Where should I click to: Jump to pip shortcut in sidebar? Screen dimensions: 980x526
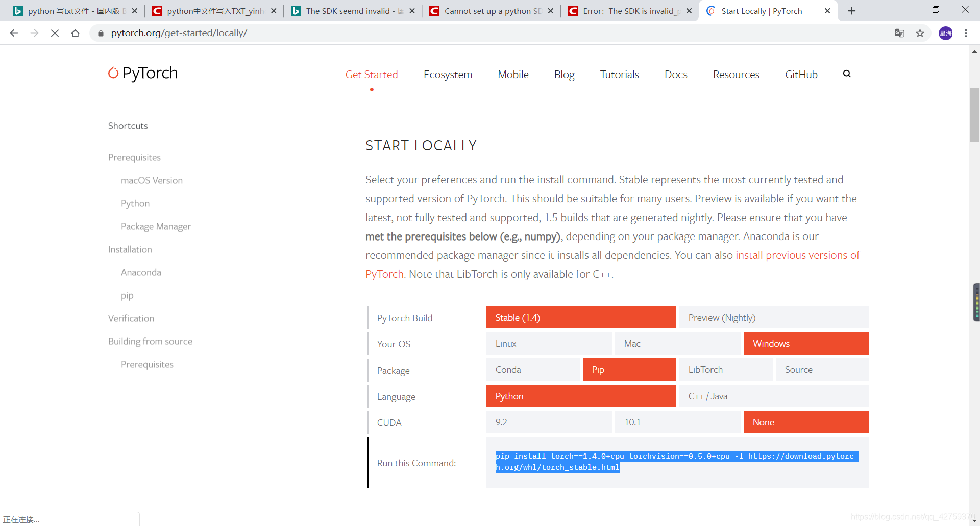(127, 296)
